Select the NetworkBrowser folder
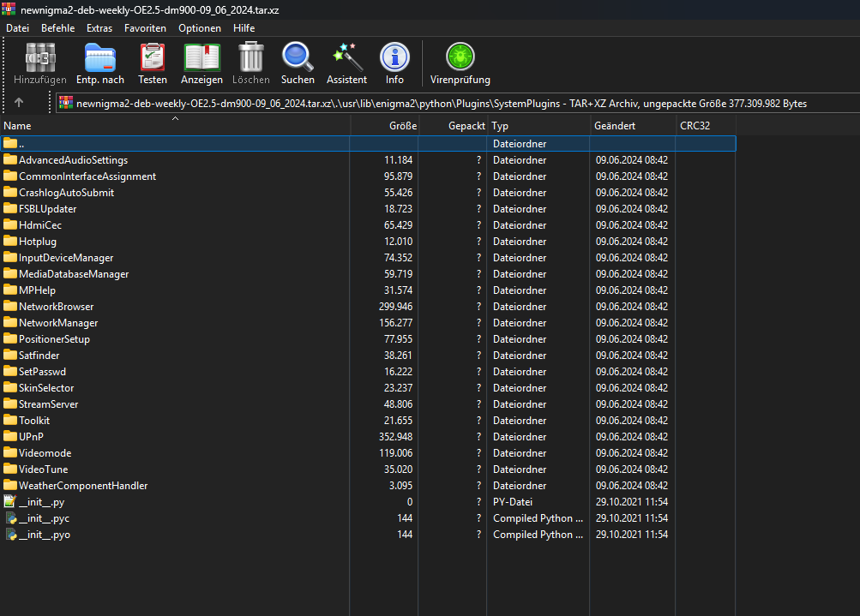 pyautogui.click(x=56, y=307)
